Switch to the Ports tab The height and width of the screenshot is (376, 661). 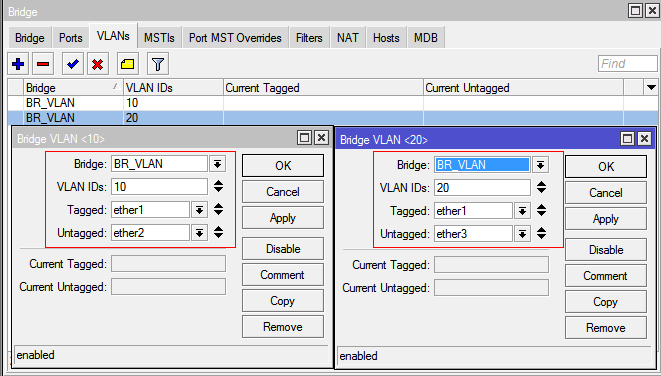70,38
